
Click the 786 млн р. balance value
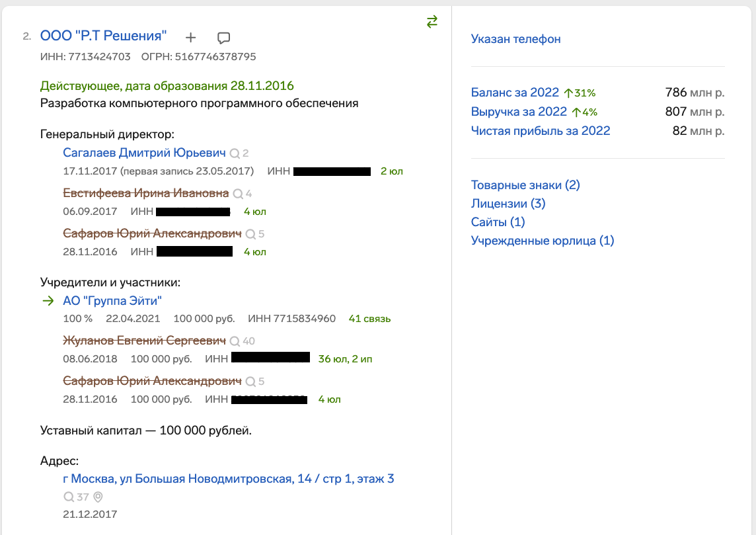695,92
